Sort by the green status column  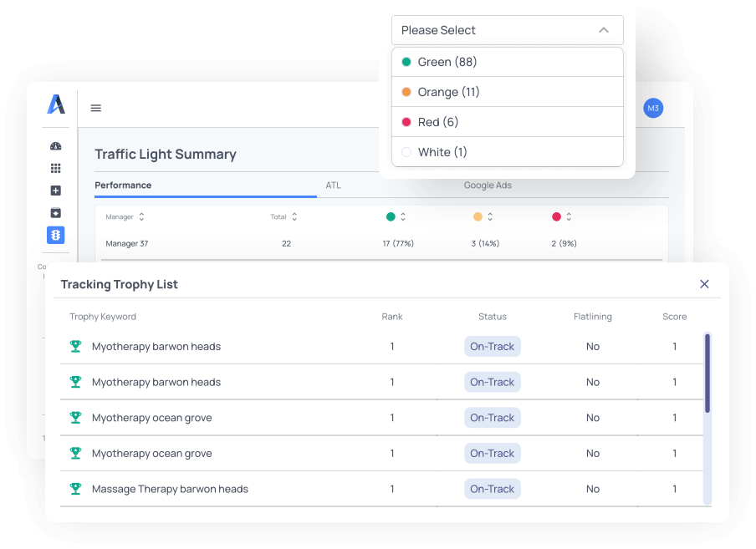pyautogui.click(x=402, y=217)
